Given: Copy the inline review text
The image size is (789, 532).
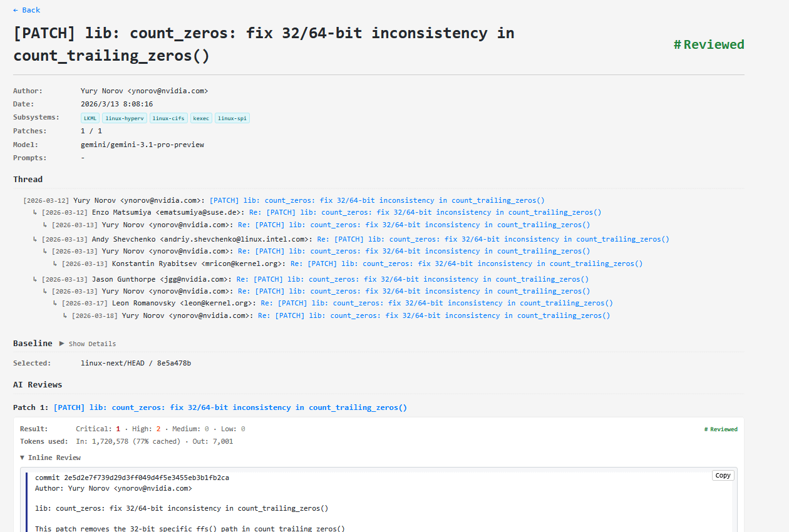Looking at the screenshot, I should pyautogui.click(x=723, y=476).
